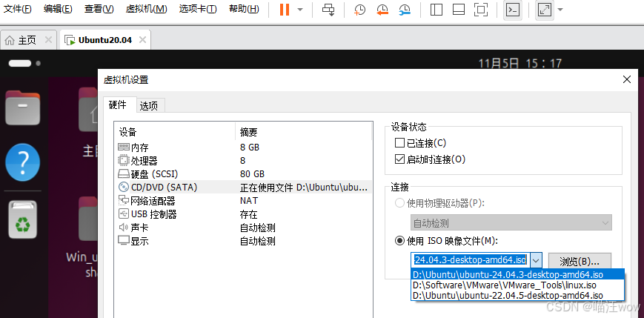Viewport: 644px width, 318px height.
Task: Click the ISO file path input field
Action: 471,260
